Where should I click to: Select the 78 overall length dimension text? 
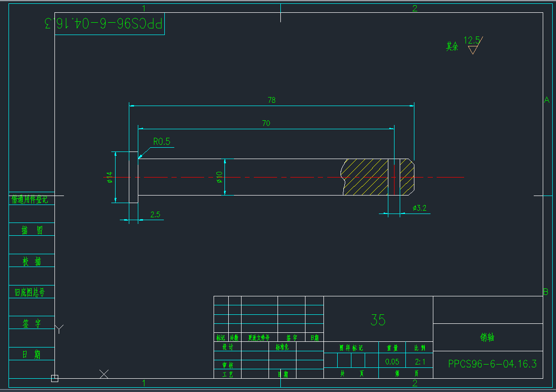272,100
